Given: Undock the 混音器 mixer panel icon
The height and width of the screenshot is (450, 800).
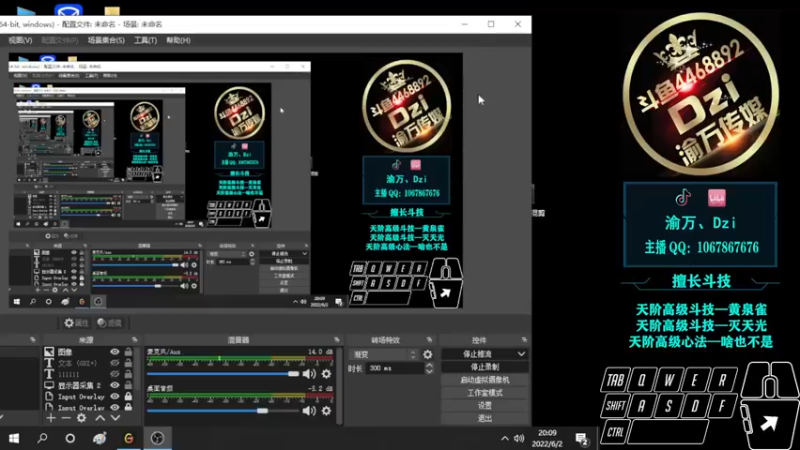Looking at the screenshot, I should [x=337, y=340].
